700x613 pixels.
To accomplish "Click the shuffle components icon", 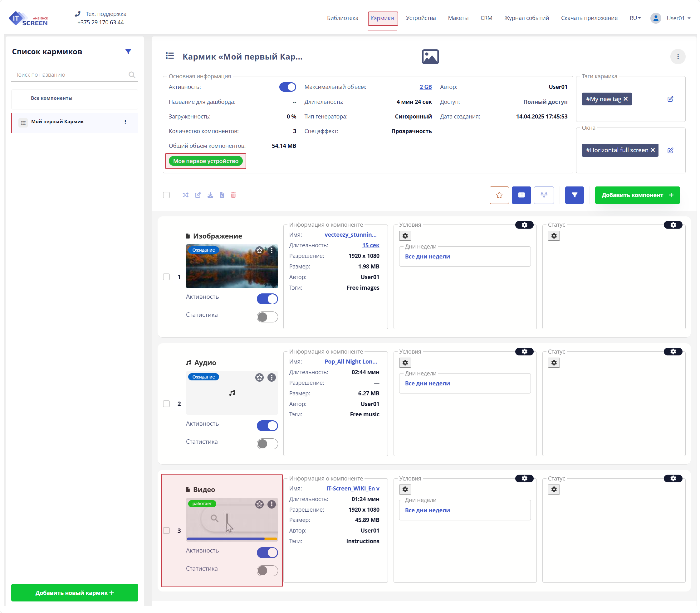I will click(x=185, y=195).
